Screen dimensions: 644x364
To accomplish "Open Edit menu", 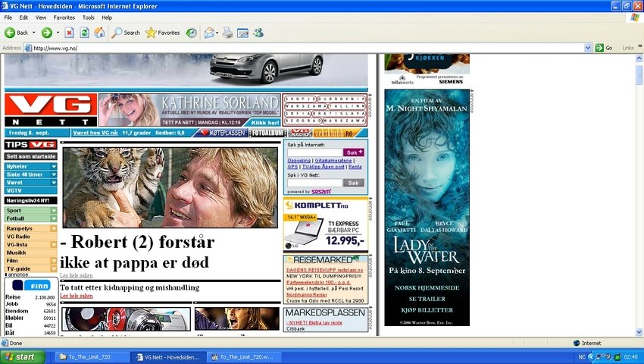I will [23, 17].
